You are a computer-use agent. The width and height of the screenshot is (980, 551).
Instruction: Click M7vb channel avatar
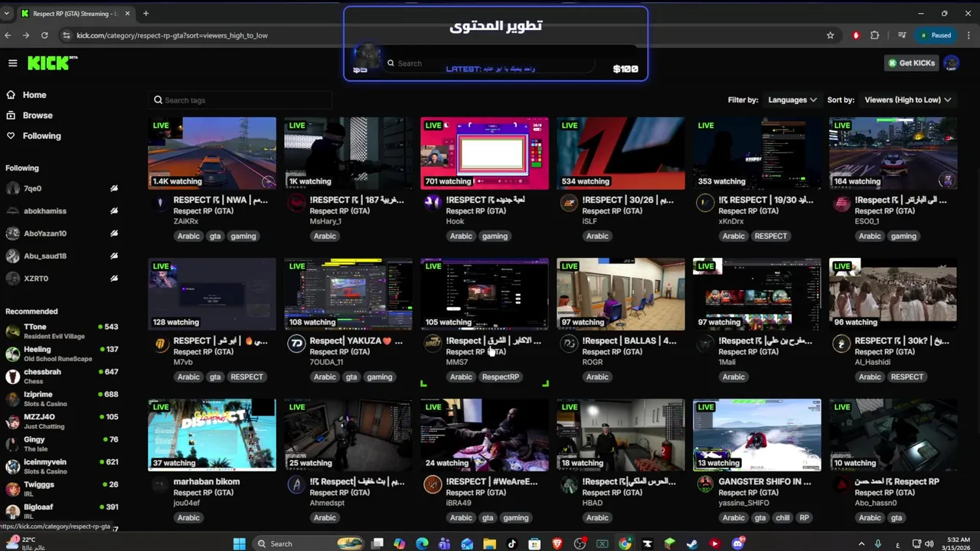(x=160, y=344)
